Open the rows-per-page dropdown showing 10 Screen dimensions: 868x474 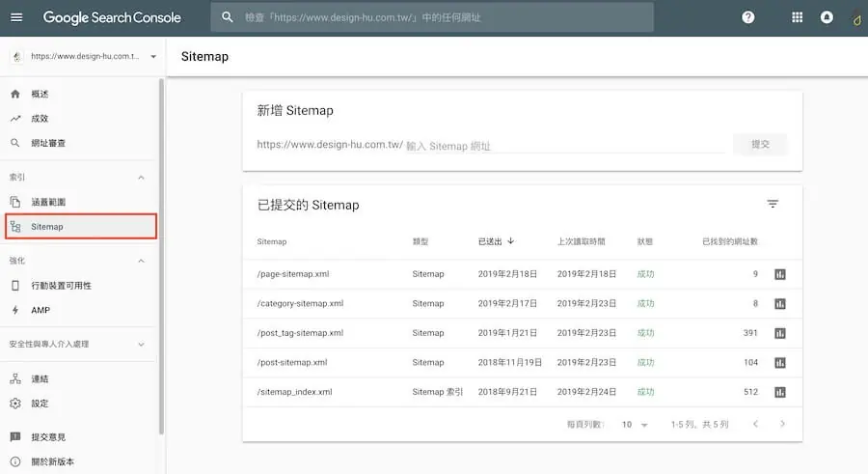tap(635, 425)
